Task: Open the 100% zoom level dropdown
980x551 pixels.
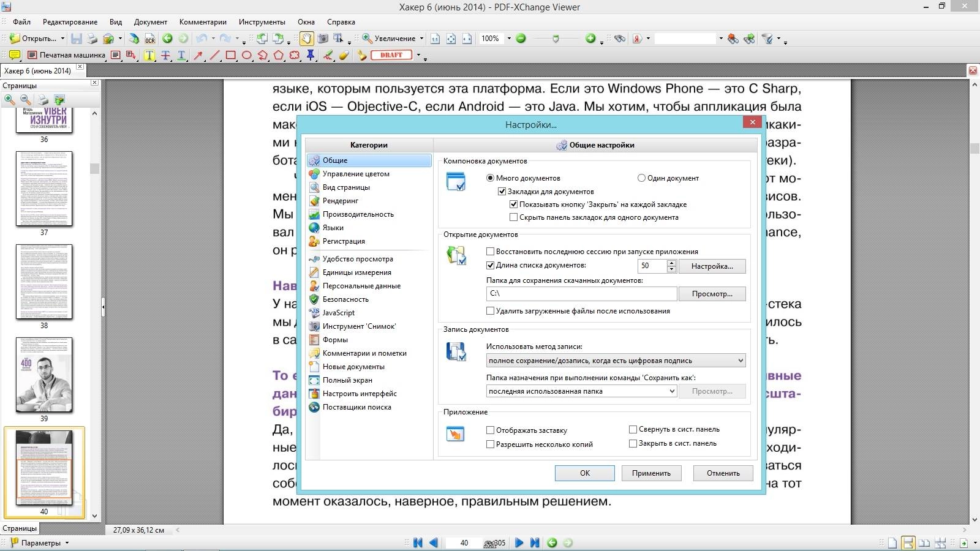Action: [x=508, y=39]
